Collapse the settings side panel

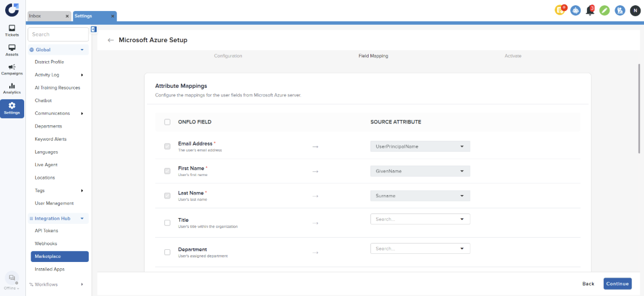(93, 29)
